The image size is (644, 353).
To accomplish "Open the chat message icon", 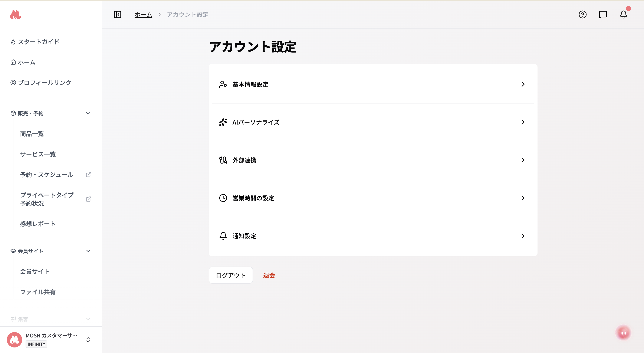I will [603, 14].
